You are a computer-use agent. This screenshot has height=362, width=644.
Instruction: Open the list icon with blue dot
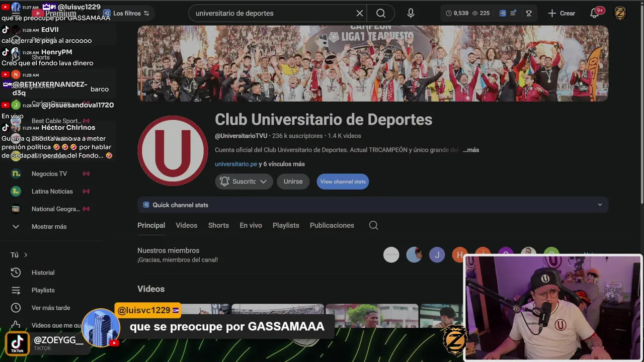[x=513, y=13]
